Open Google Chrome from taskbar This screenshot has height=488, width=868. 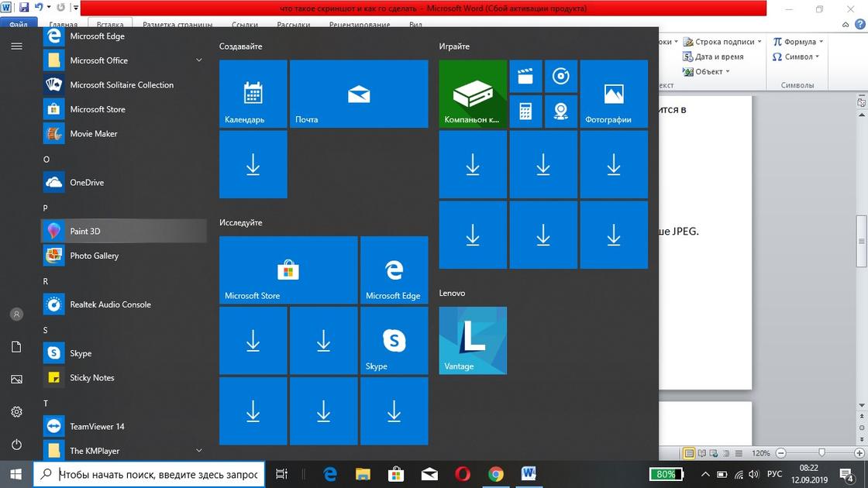point(496,474)
